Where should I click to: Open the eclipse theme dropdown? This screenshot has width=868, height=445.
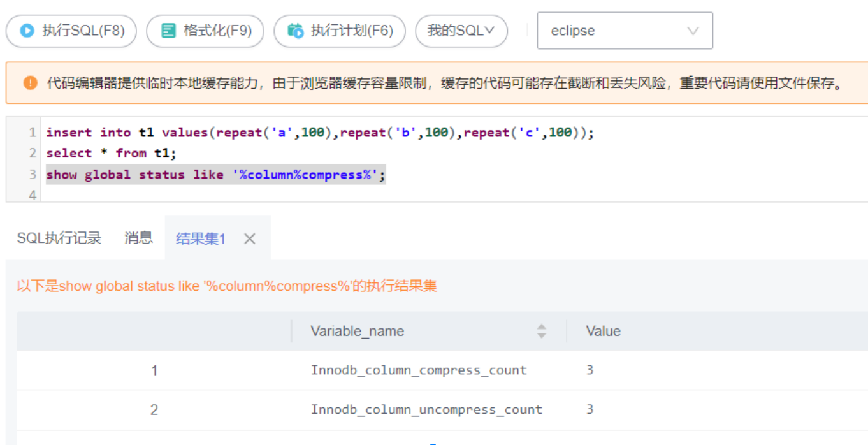(x=625, y=31)
